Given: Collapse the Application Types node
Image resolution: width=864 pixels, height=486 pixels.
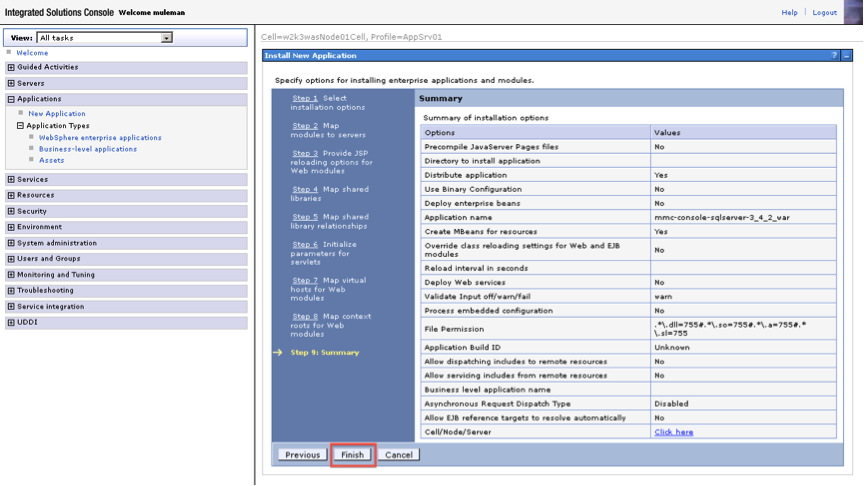Looking at the screenshot, I should pyautogui.click(x=20, y=126).
